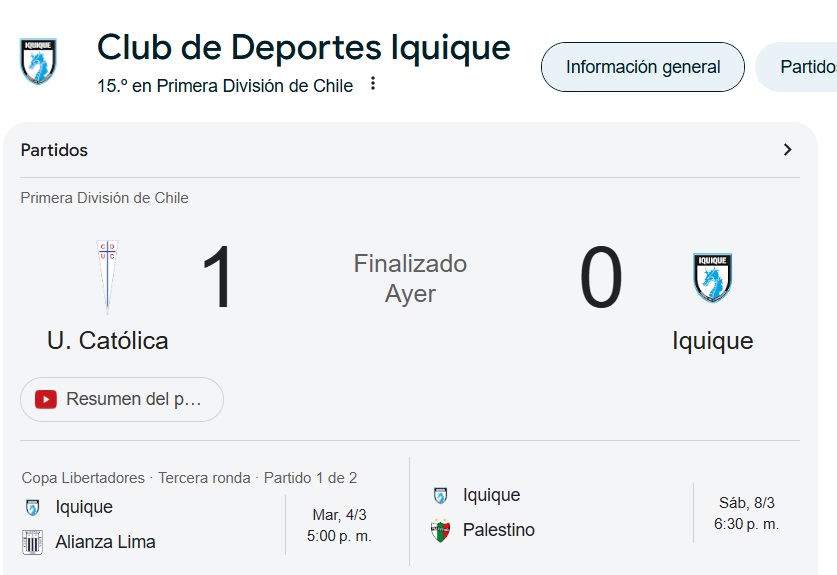Click the Palestino team crest

pos(440,530)
